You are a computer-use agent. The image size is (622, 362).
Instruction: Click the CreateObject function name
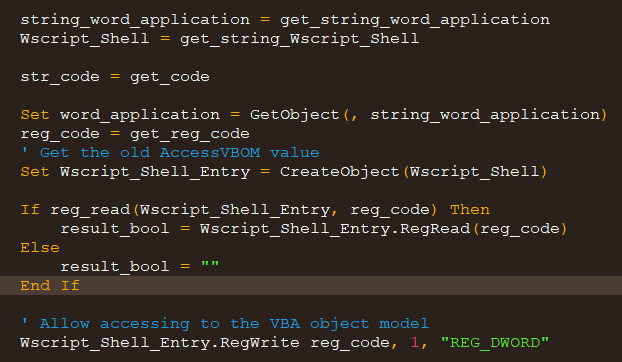click(340, 172)
